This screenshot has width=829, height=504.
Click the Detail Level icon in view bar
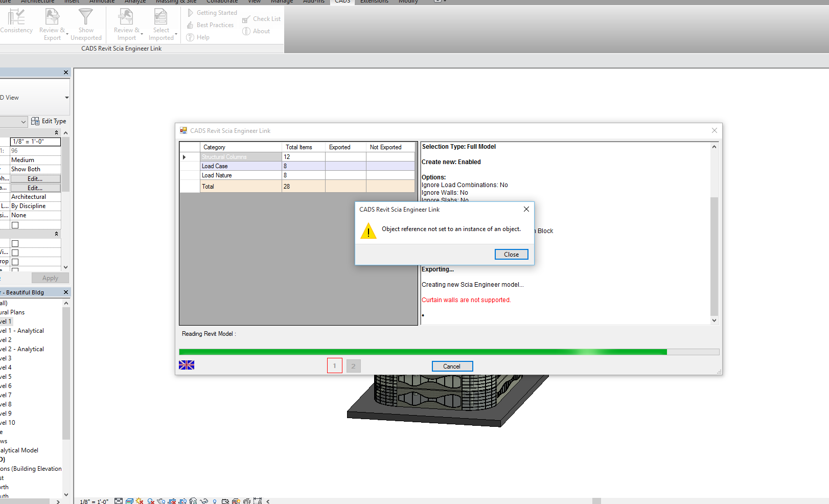point(119,501)
